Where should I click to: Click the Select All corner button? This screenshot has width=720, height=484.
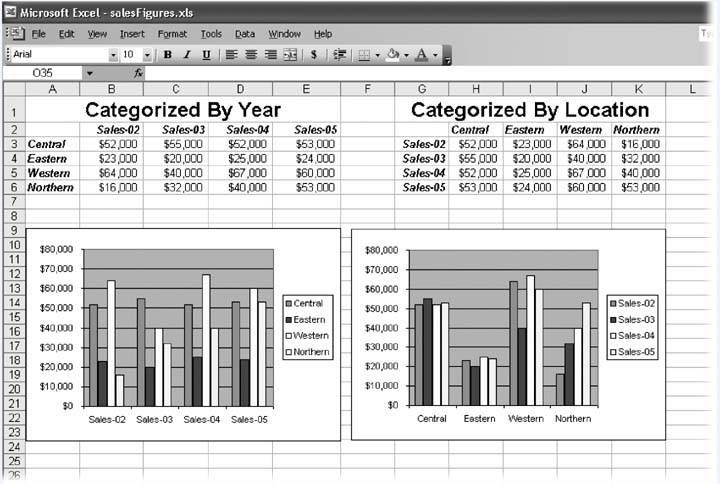14,89
